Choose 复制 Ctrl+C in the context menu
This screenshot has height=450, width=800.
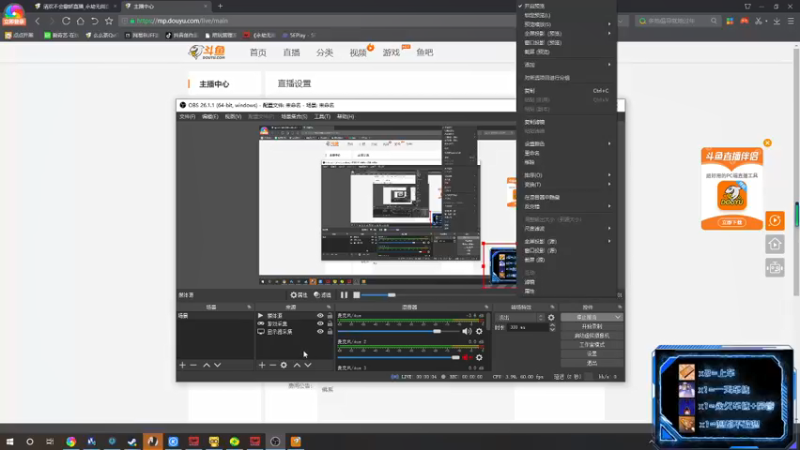(566, 91)
